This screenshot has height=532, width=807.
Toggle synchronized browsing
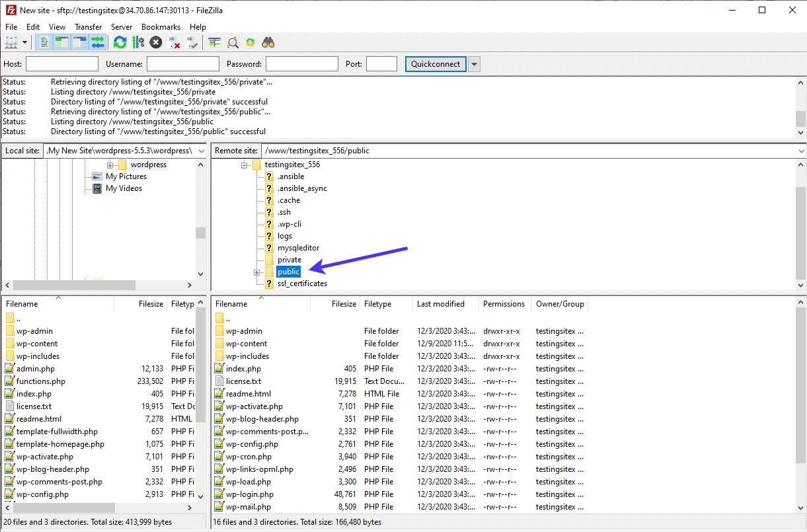250,42
